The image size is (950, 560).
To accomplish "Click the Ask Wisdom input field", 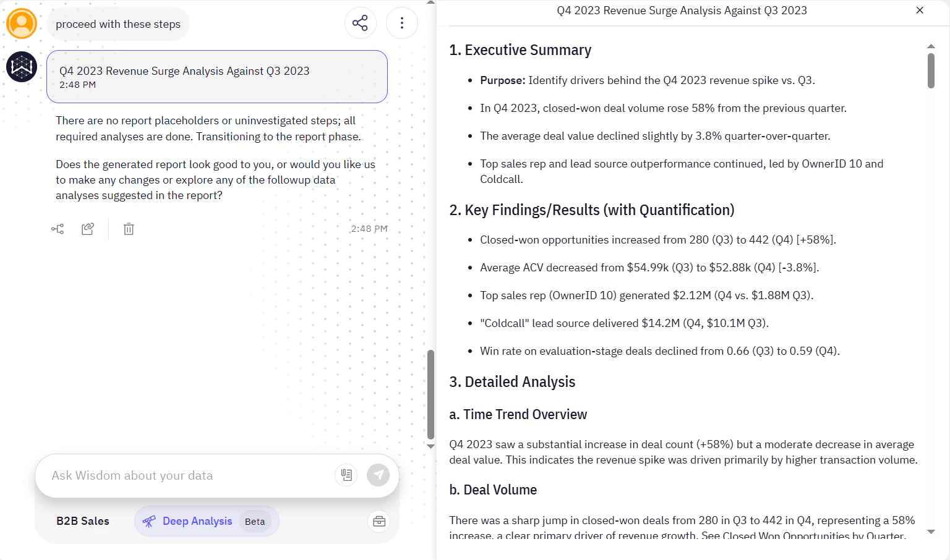I will [x=186, y=475].
